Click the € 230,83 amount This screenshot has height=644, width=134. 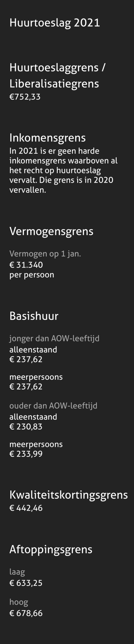click(26, 427)
